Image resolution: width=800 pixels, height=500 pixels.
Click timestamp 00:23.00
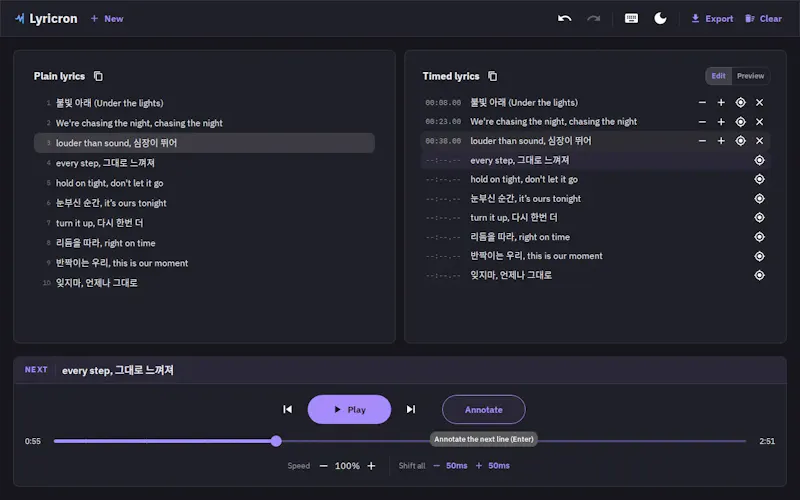[x=443, y=122]
